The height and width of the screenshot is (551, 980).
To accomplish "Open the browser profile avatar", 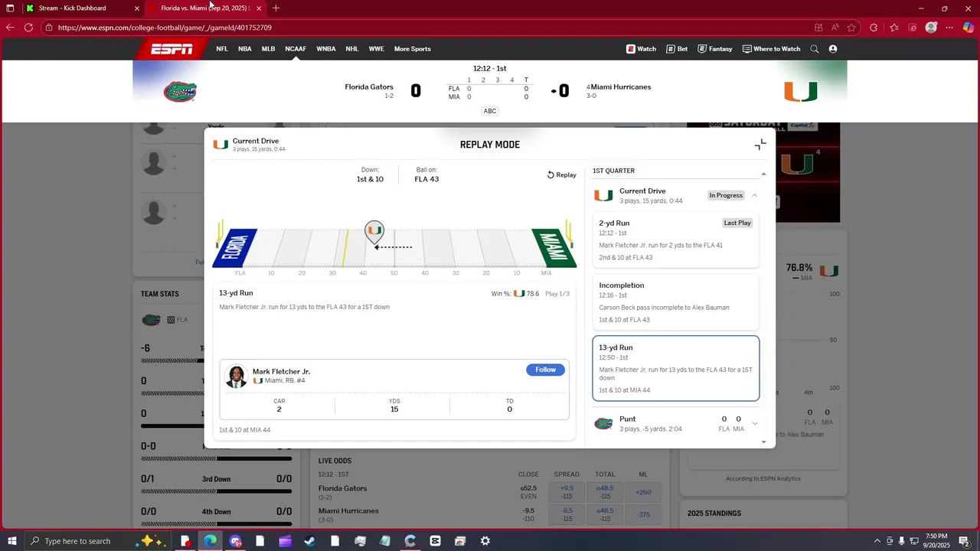I will point(931,28).
